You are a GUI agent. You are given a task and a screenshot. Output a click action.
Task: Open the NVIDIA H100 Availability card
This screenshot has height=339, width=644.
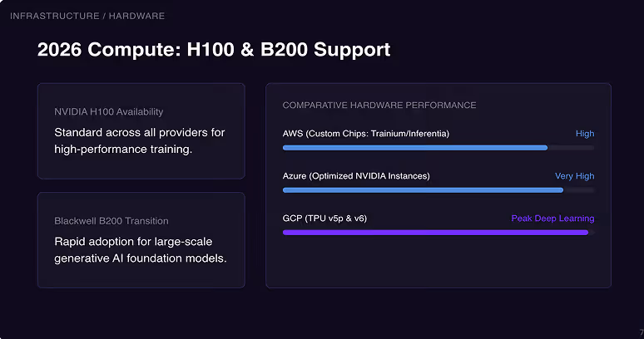click(141, 131)
